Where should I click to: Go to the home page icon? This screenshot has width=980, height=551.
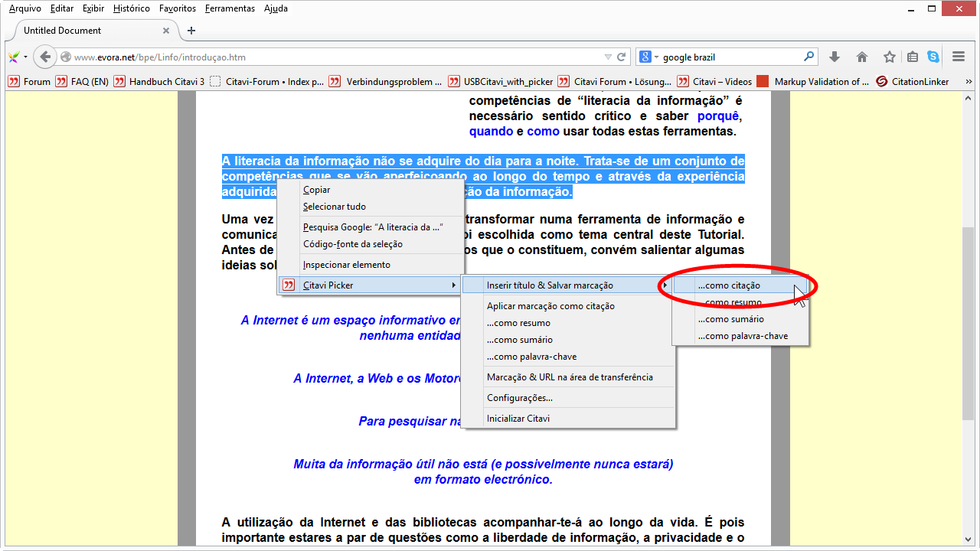click(862, 57)
